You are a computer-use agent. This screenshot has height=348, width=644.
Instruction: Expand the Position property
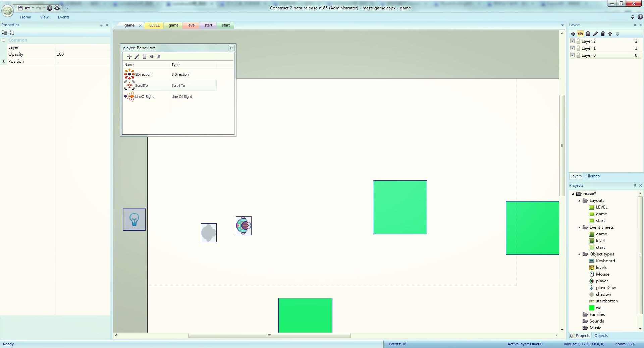4,61
